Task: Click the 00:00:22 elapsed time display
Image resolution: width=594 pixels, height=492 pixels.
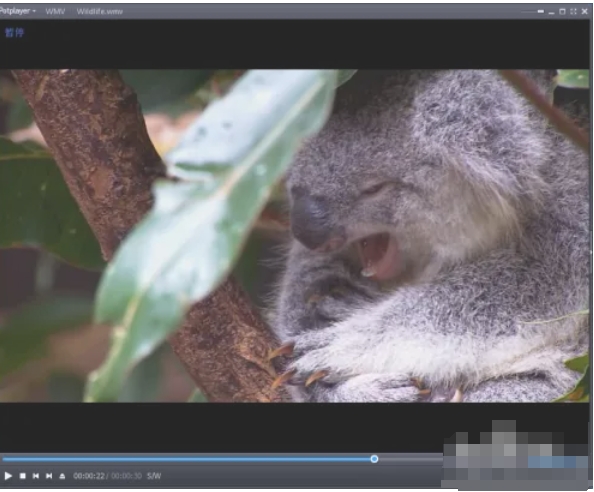Action: point(89,476)
